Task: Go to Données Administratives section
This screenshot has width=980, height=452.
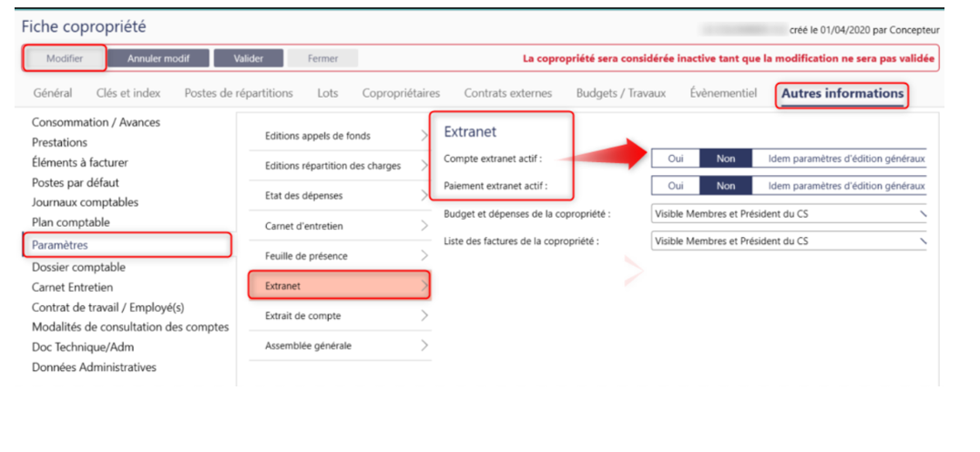Action: [94, 367]
